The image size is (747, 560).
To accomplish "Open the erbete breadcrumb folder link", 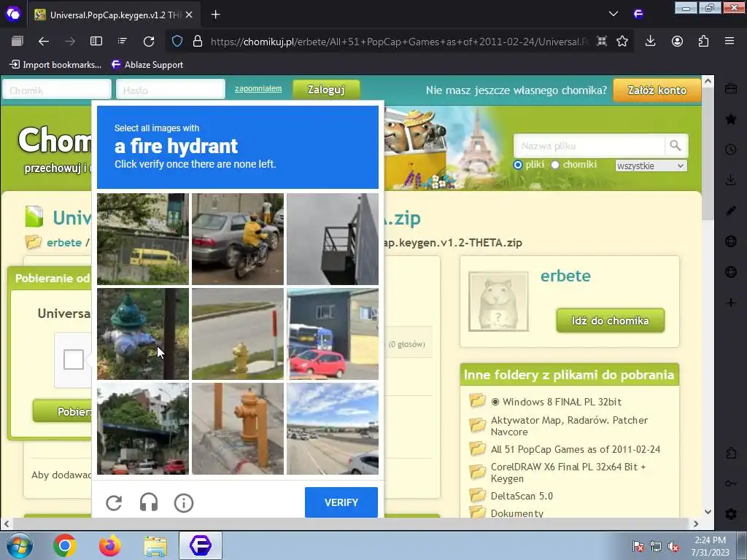I will [x=64, y=242].
